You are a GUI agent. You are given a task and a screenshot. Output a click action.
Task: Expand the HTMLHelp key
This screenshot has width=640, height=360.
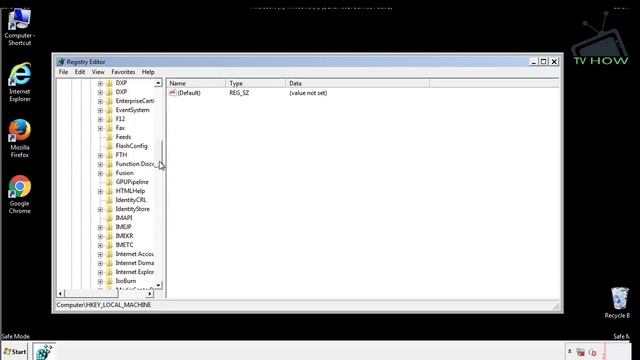tap(100, 191)
